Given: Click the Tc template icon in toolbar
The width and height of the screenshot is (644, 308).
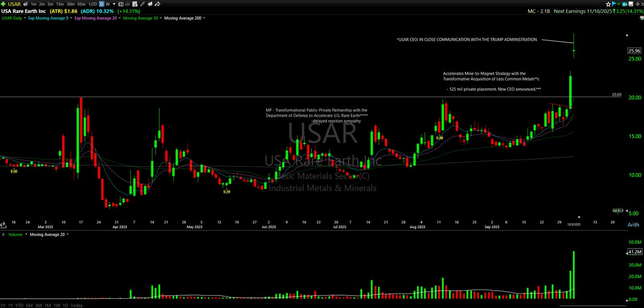Looking at the screenshot, I should point(121,4).
